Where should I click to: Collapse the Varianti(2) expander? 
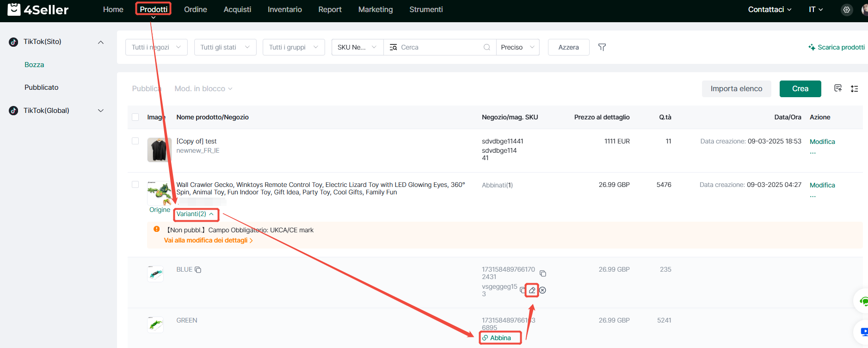tap(196, 214)
